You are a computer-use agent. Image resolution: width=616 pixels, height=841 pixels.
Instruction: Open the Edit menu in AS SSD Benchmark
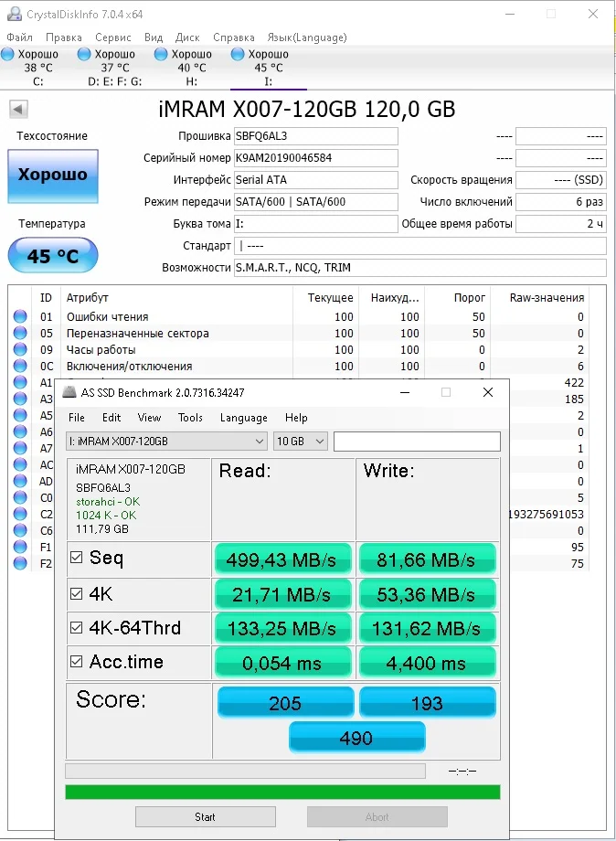coord(112,417)
